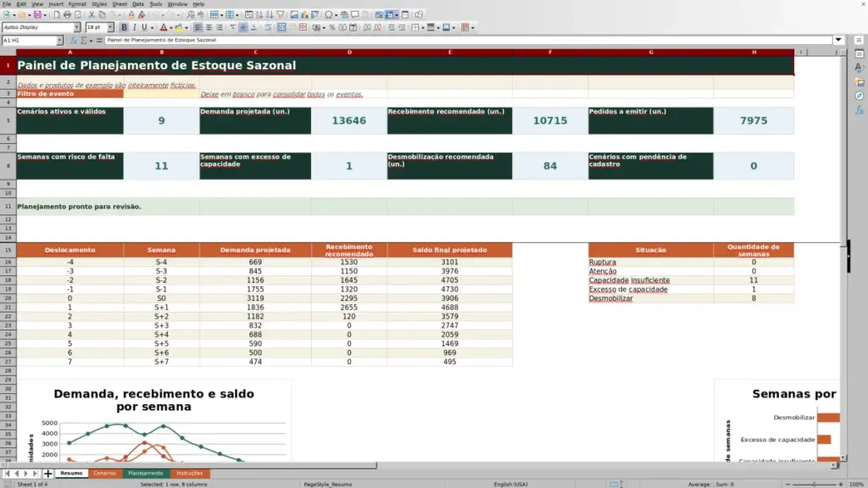The height and width of the screenshot is (488, 868).
Task: Toggle Italic formatting
Action: coord(135,28)
